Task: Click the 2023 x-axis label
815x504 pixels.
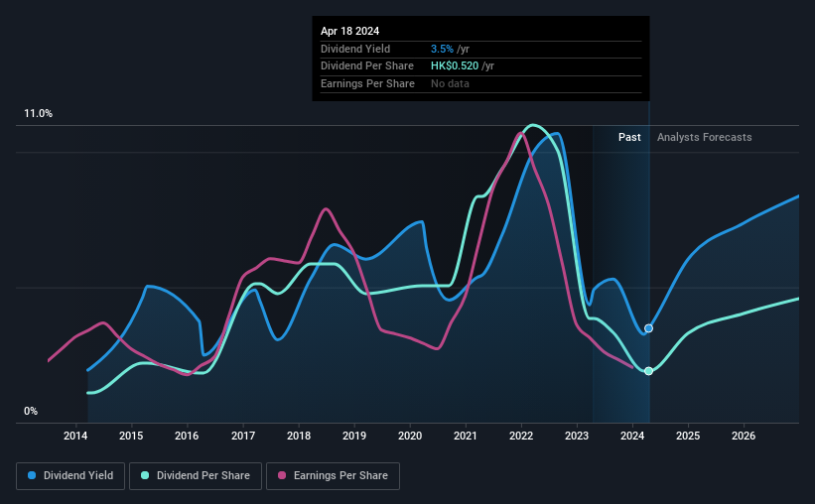Action: point(577,436)
